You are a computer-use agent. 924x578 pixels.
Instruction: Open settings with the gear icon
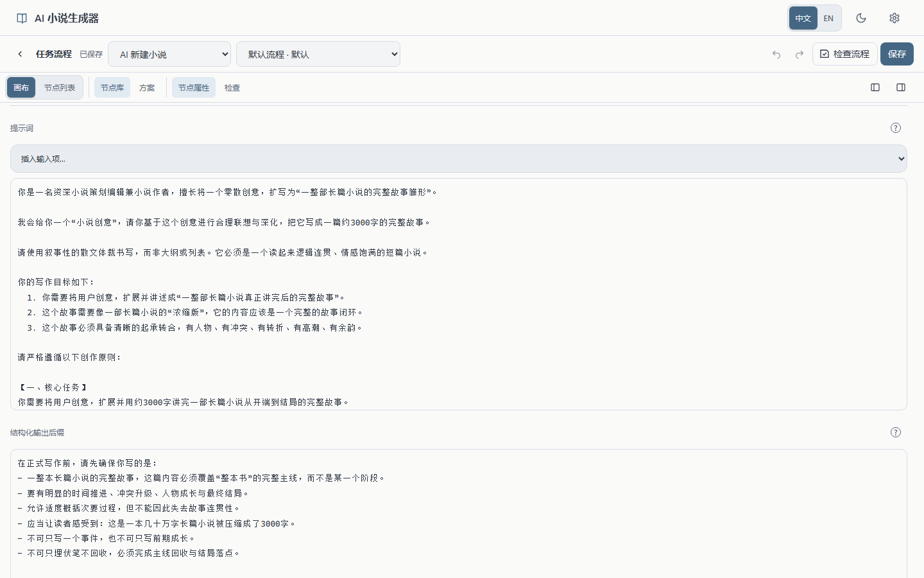point(894,18)
